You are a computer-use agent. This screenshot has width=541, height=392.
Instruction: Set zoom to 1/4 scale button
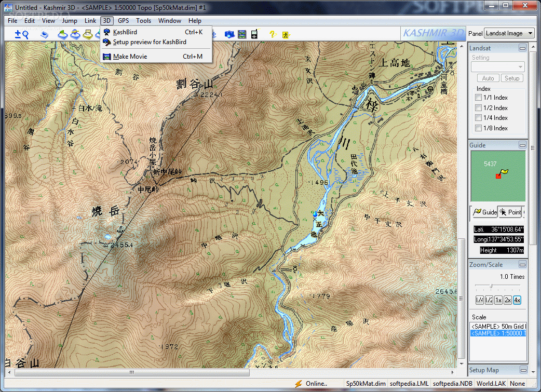pyautogui.click(x=480, y=300)
